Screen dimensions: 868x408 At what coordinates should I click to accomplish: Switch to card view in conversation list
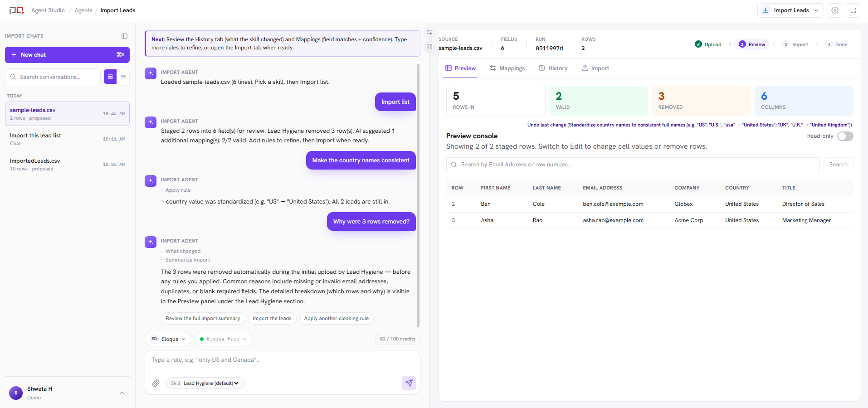click(x=110, y=77)
